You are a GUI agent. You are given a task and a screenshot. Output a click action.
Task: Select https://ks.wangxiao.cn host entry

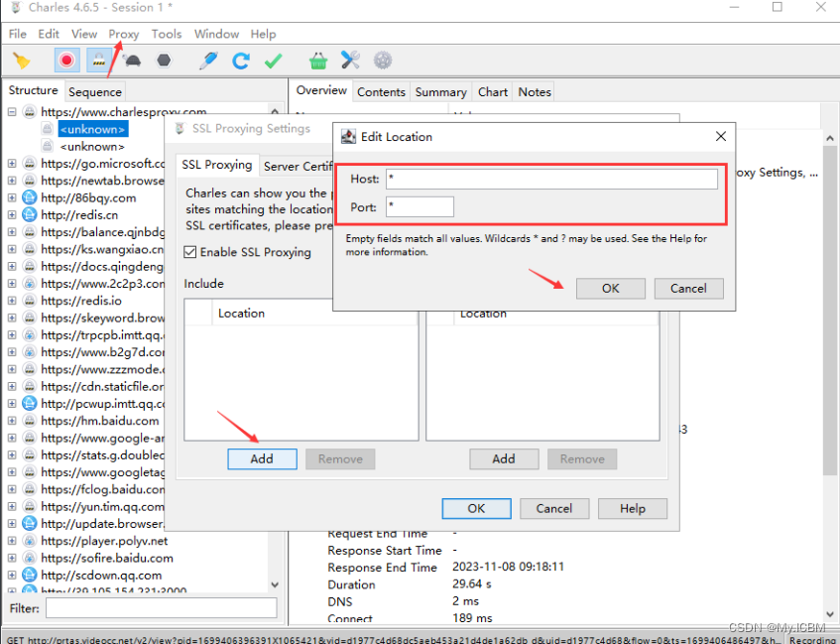(x=102, y=249)
